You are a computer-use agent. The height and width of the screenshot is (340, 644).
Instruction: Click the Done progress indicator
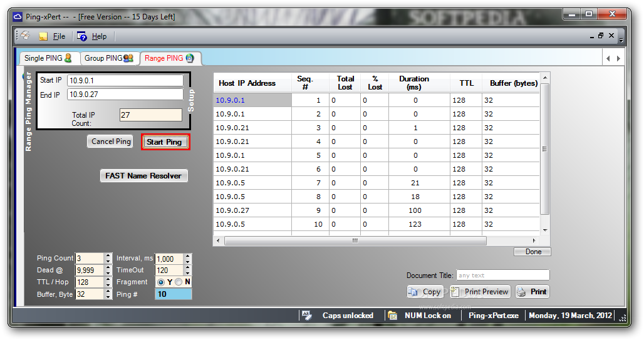click(532, 252)
